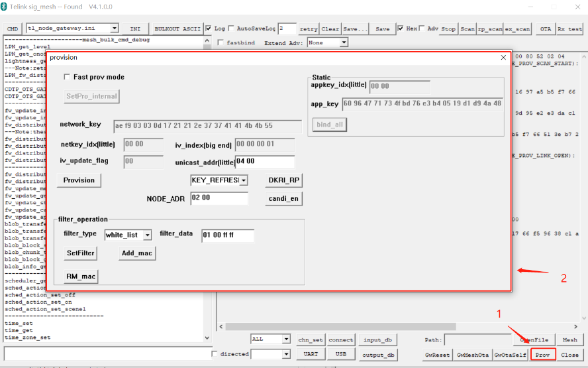This screenshot has height=368, width=588.
Task: Close the provision dialog with X
Action: 503,58
